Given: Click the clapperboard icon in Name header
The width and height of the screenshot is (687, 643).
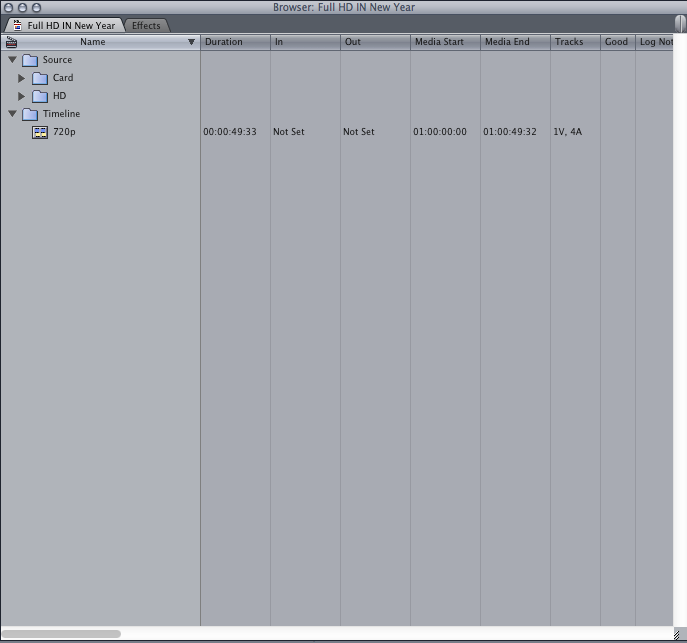Looking at the screenshot, I should (11, 42).
